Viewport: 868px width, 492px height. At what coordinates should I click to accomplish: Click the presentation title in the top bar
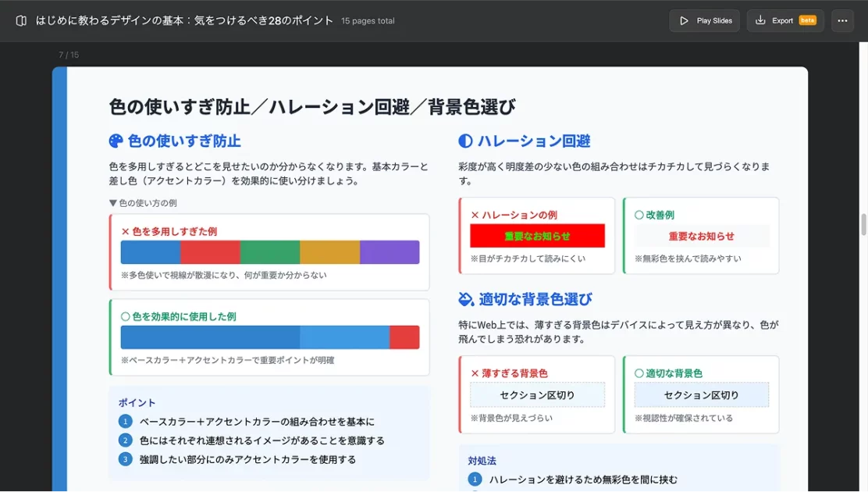(184, 20)
